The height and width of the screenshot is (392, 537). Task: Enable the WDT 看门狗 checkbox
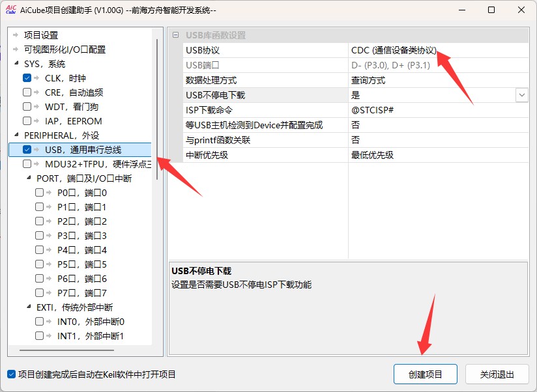[x=27, y=107]
